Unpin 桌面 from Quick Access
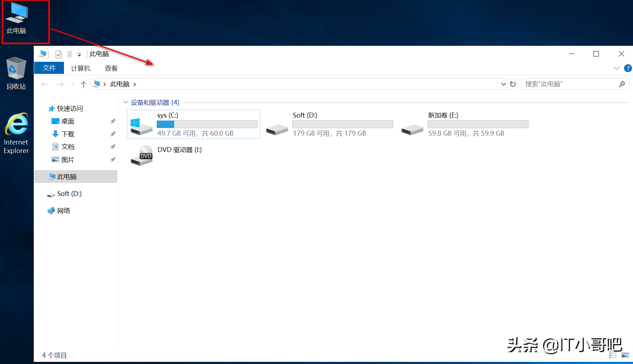The width and height of the screenshot is (633, 364). pos(113,121)
